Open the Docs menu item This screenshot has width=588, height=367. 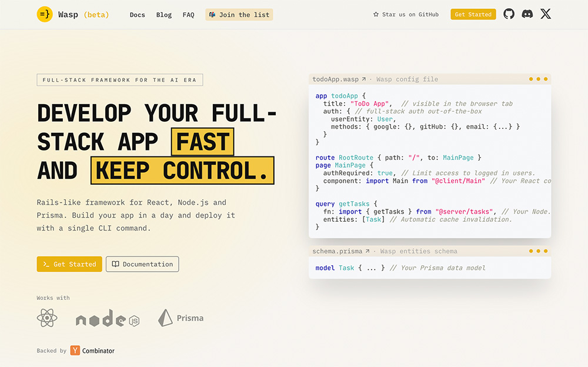[x=137, y=15]
